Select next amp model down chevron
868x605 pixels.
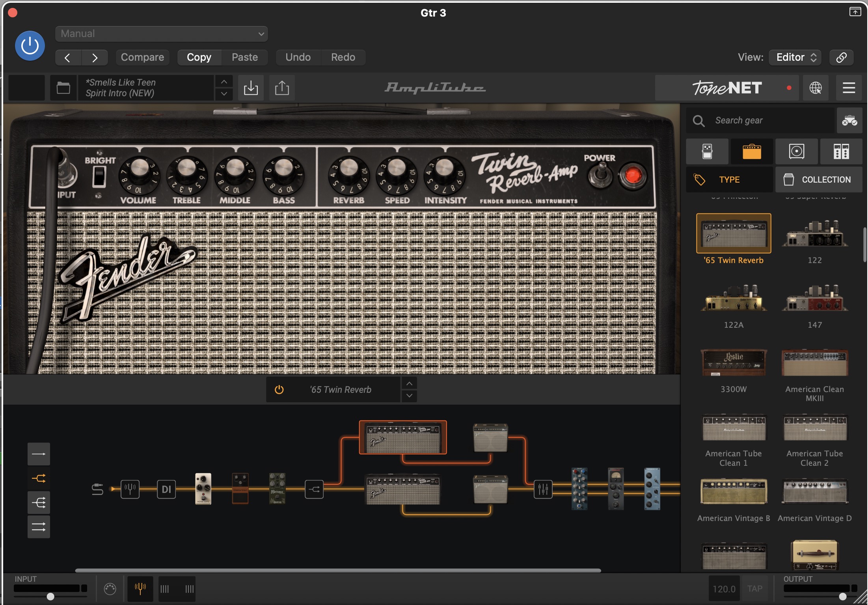409,396
